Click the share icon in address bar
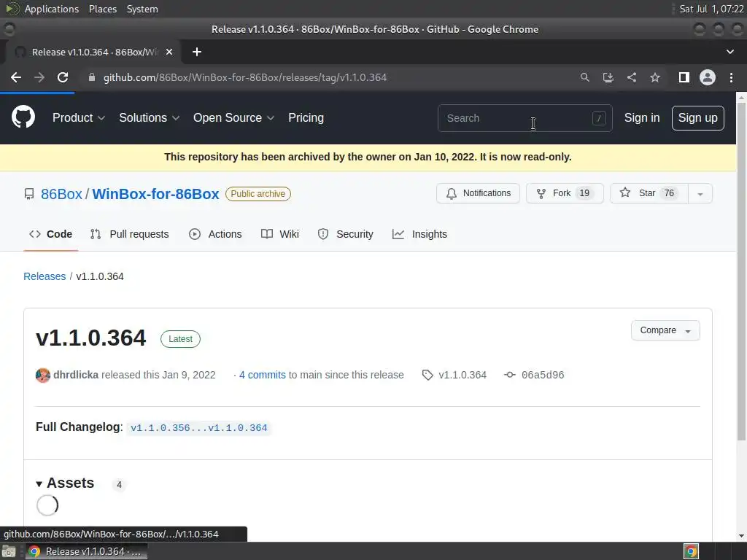This screenshot has height=560, width=747. coord(632,77)
